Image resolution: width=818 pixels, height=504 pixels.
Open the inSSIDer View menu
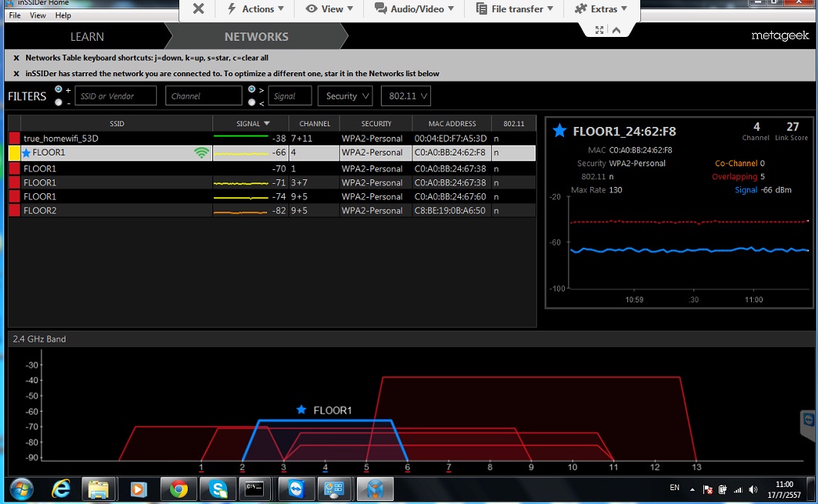coord(38,15)
